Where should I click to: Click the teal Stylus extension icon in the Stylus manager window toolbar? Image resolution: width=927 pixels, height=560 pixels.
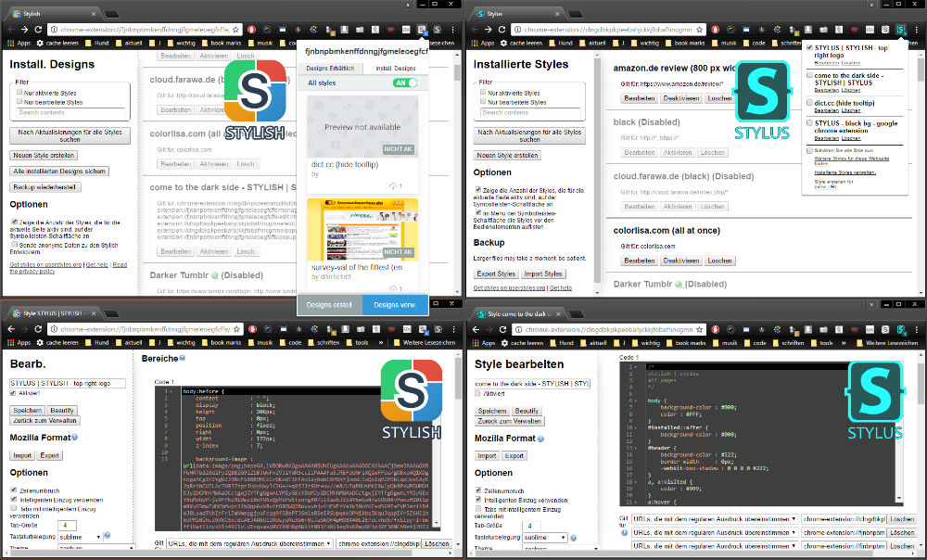[901, 30]
